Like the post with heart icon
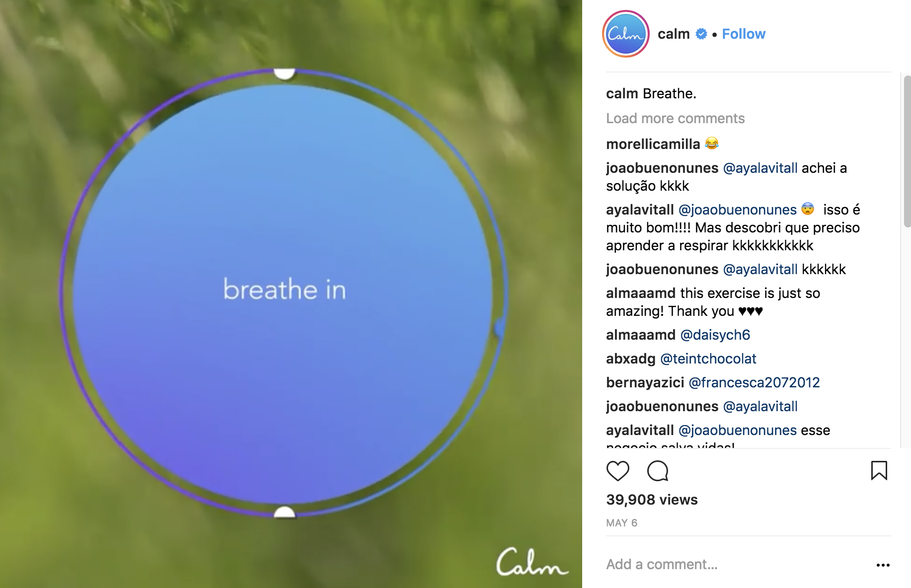Screen dimensions: 911x588 point(618,471)
